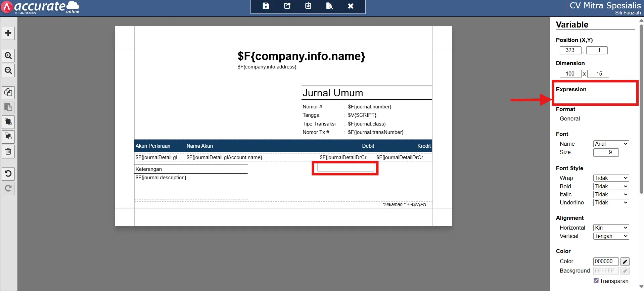Expand the Bold dropdown

pyautogui.click(x=611, y=186)
